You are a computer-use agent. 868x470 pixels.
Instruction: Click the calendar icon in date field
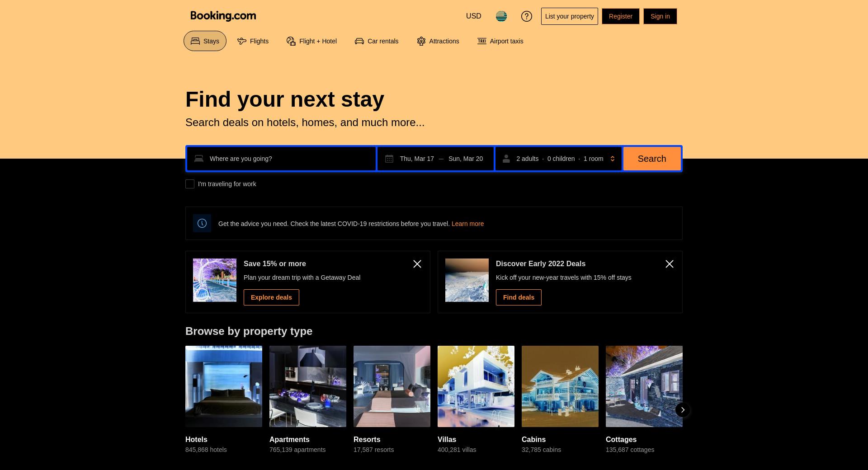pyautogui.click(x=389, y=159)
